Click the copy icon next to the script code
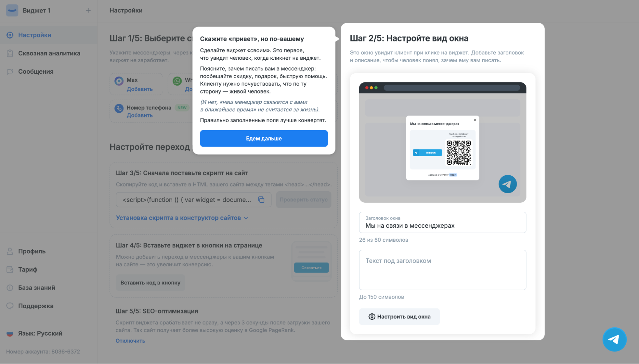The width and height of the screenshot is (639, 364). tap(261, 200)
